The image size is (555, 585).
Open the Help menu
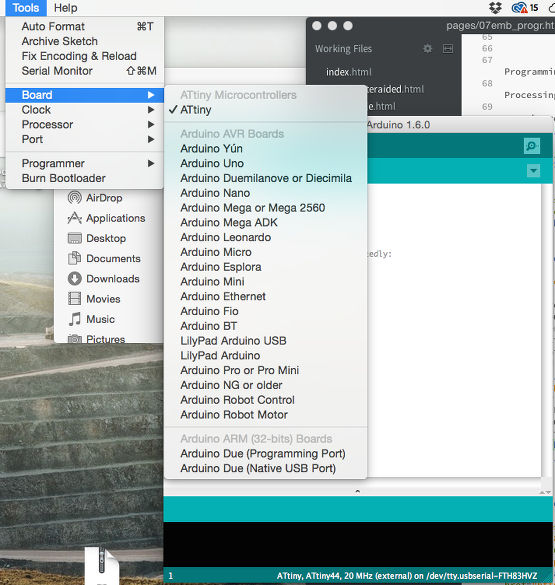(65, 8)
